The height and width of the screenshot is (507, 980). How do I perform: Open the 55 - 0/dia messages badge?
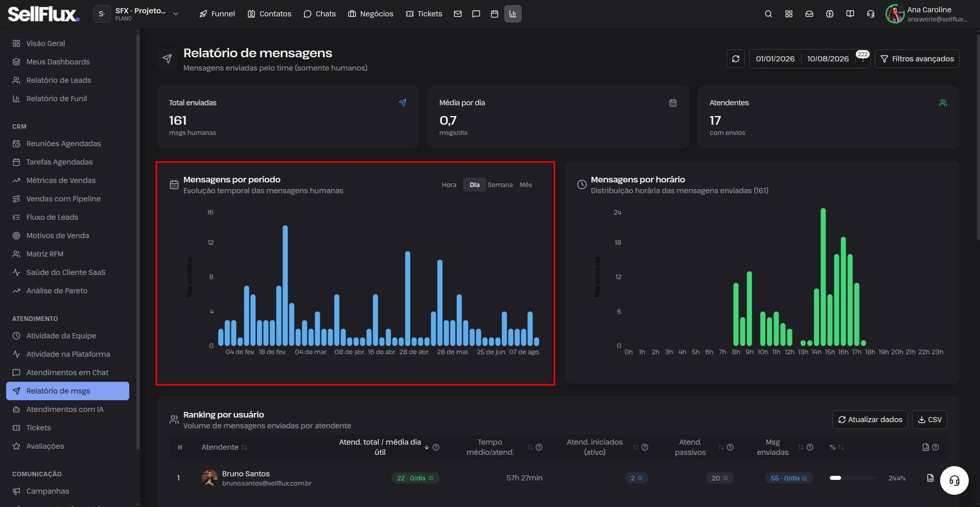pyautogui.click(x=789, y=478)
